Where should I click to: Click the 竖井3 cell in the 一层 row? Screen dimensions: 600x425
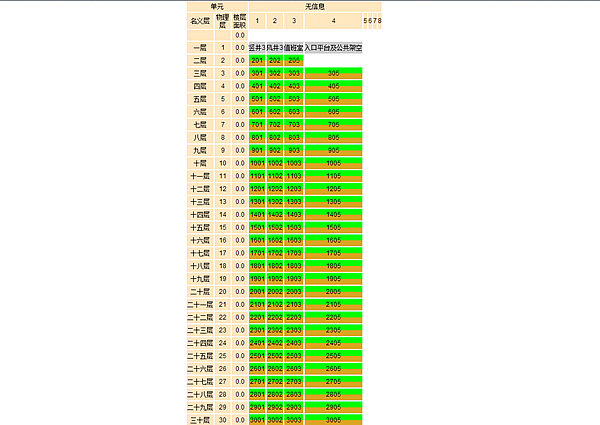(257, 48)
